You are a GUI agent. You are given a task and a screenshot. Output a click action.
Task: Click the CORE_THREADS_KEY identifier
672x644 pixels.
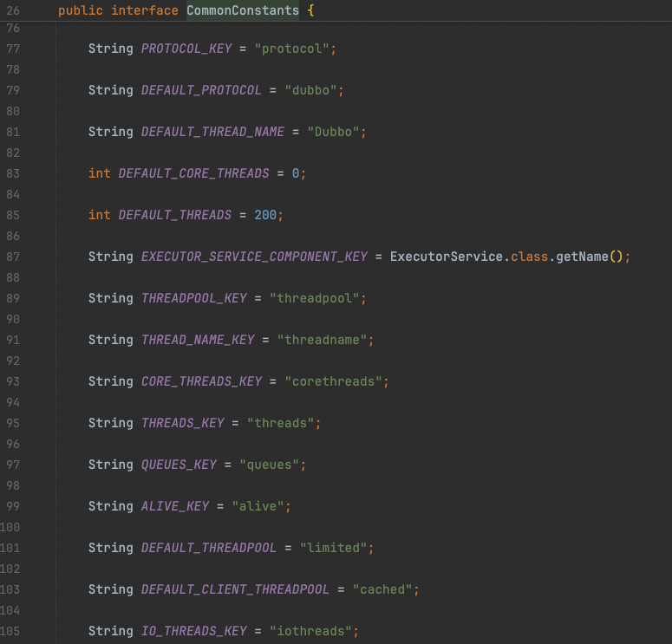[x=201, y=381]
